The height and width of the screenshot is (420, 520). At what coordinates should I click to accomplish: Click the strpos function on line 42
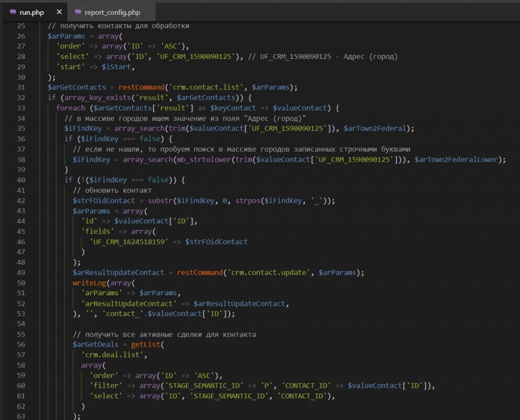tap(248, 201)
